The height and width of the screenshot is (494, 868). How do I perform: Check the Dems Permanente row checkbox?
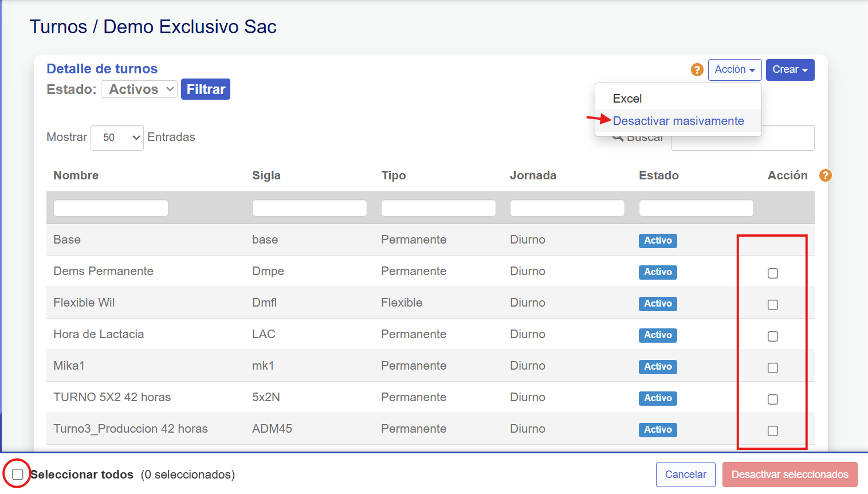[772, 273]
